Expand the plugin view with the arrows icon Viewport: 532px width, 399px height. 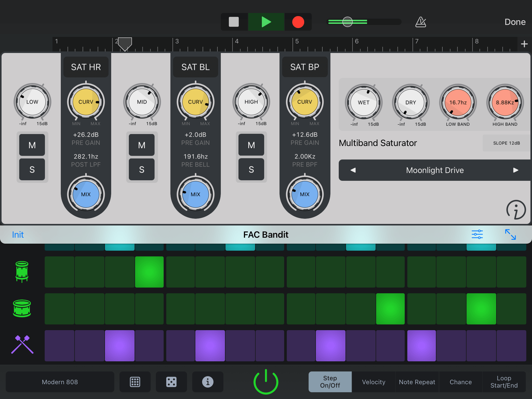point(510,234)
